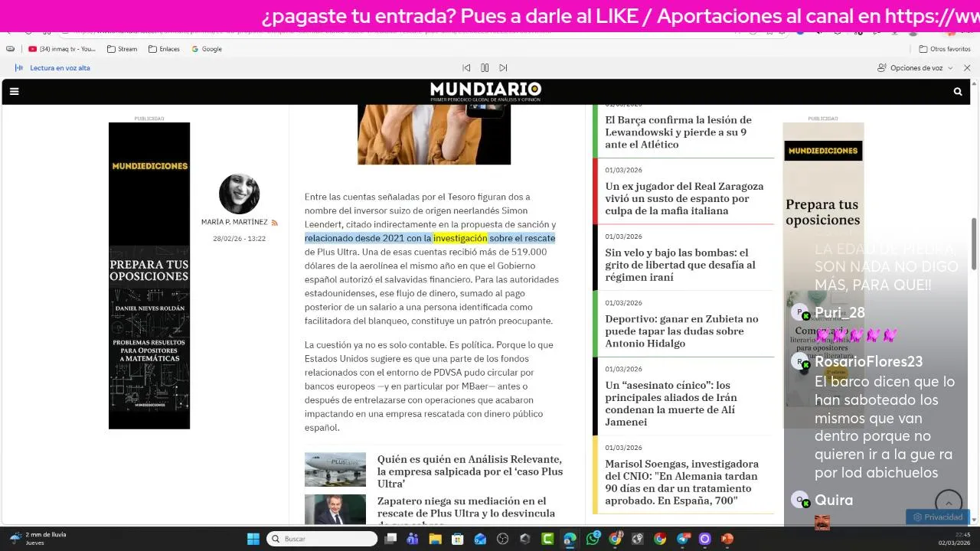Open Camtasia from the taskbar
The width and height of the screenshot is (980, 551).
coord(547,539)
